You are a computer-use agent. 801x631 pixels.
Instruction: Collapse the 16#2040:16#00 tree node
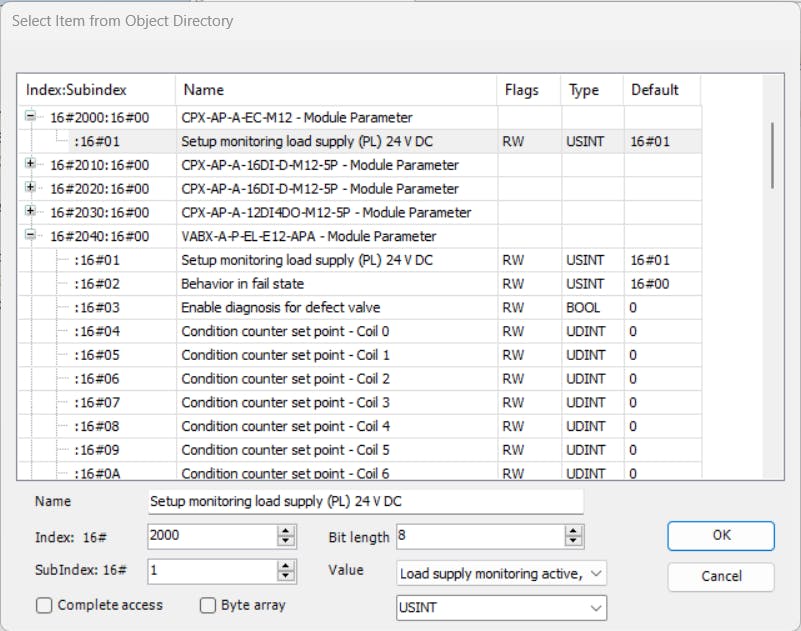pos(30,235)
